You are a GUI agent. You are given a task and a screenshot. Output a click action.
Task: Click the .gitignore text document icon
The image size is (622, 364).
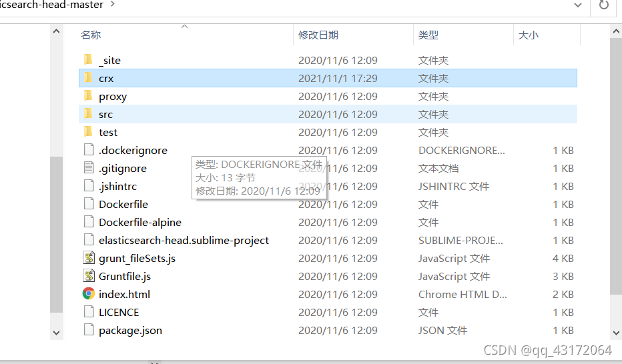89,168
